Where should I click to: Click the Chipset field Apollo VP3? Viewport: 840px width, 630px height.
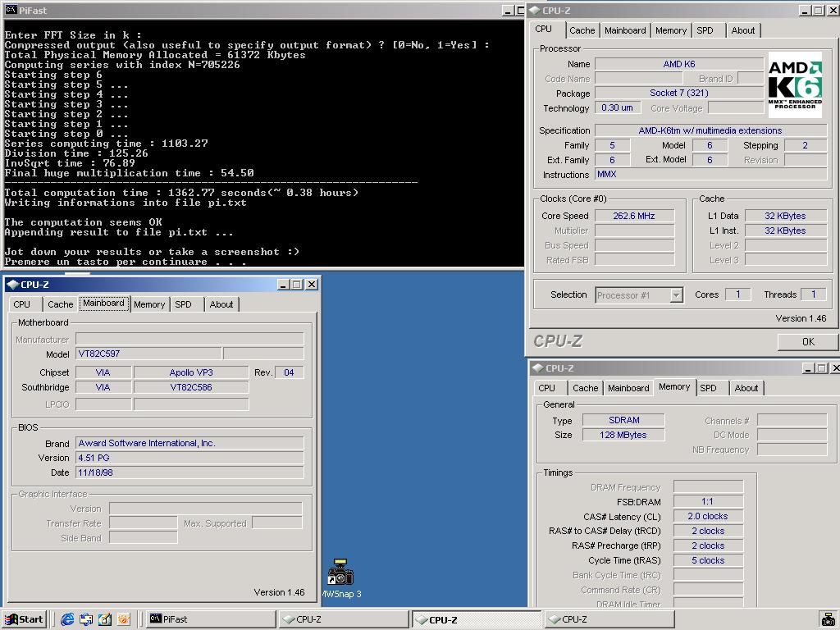coord(191,372)
